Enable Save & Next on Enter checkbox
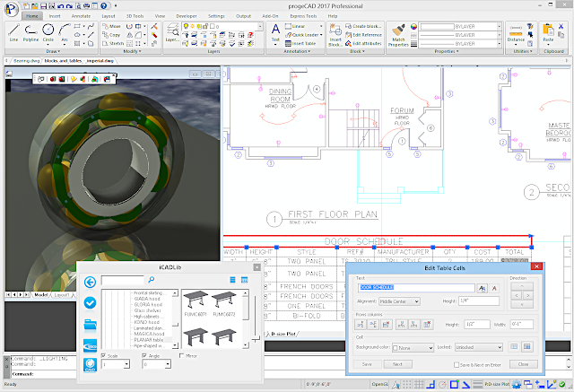This screenshot has height=392, width=574. click(x=457, y=364)
